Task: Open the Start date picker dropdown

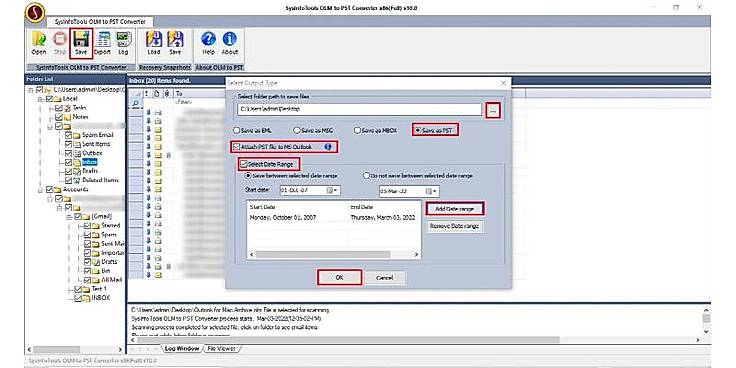Action: coord(332,191)
